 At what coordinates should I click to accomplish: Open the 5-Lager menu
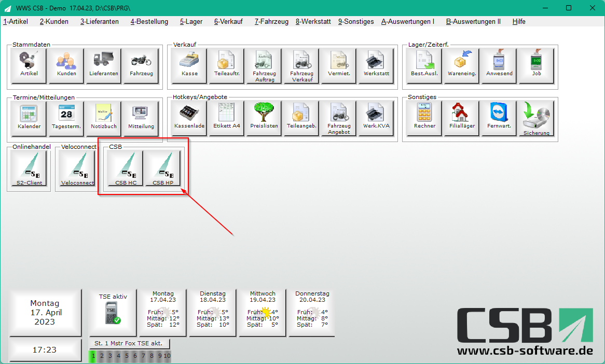191,22
